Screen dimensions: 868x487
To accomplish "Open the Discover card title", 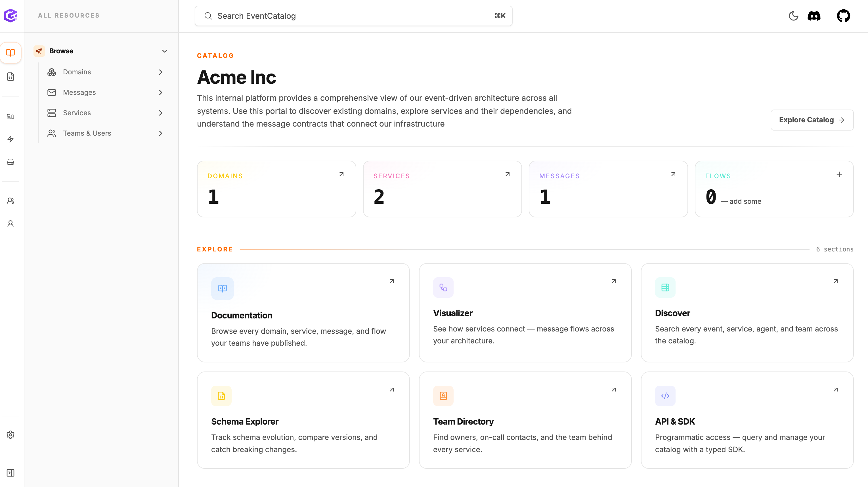I will [x=672, y=313].
